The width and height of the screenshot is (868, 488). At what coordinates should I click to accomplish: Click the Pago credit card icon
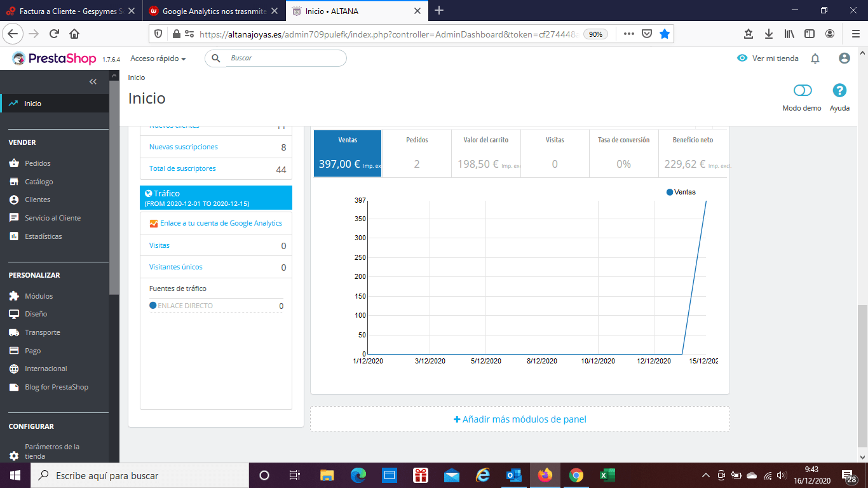point(14,351)
